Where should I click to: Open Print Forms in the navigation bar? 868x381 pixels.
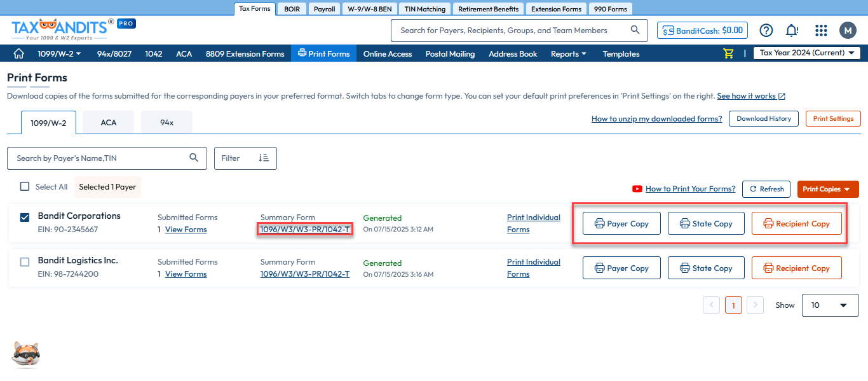coord(324,53)
